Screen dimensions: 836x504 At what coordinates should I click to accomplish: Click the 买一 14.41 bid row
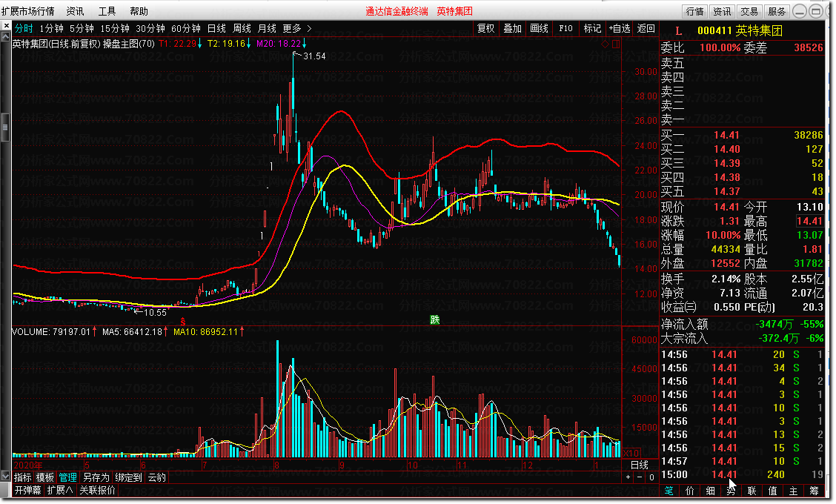(742, 136)
